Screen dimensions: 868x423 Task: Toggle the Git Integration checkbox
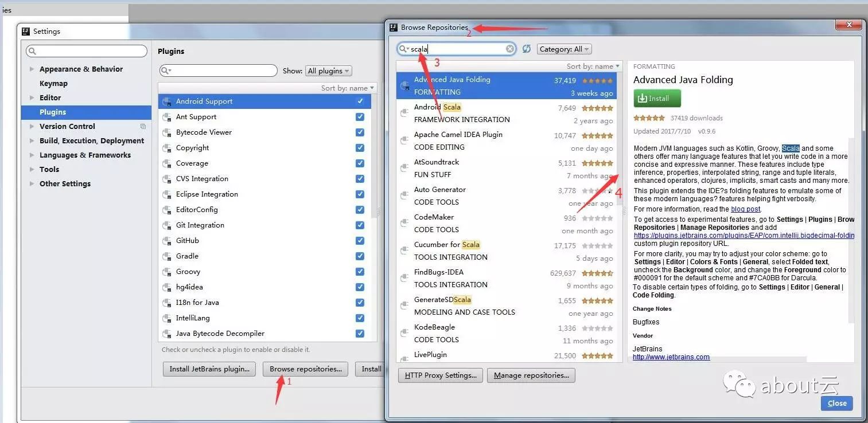(360, 225)
